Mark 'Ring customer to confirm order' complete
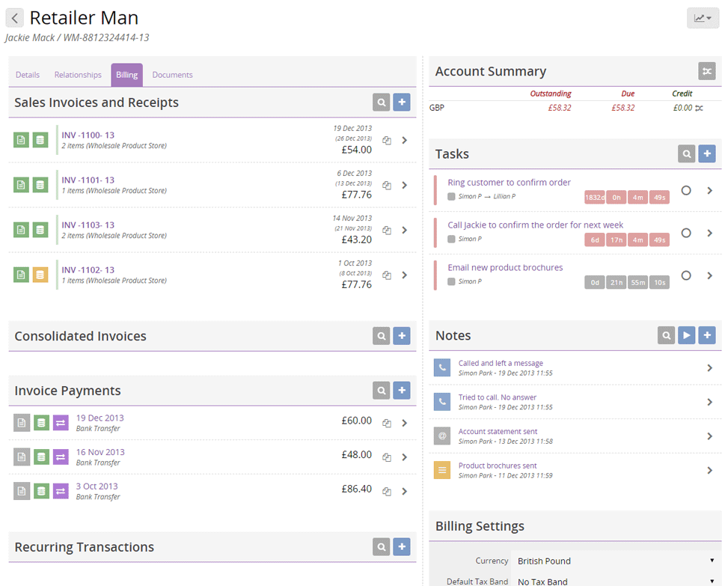 [x=686, y=191]
